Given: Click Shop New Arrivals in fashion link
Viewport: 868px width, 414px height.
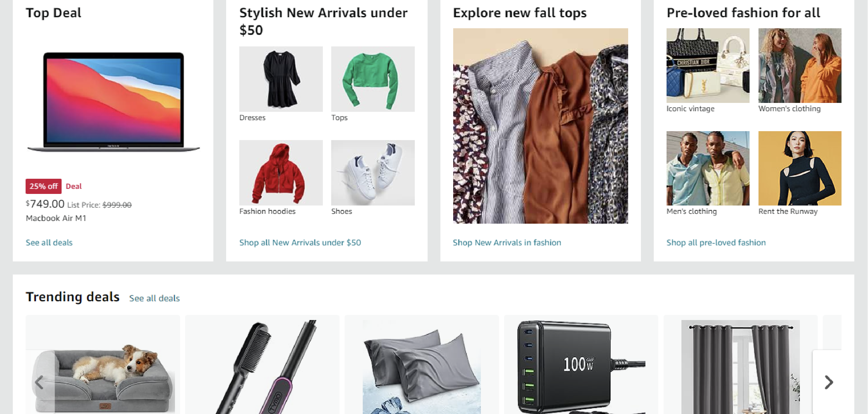Looking at the screenshot, I should pos(507,242).
